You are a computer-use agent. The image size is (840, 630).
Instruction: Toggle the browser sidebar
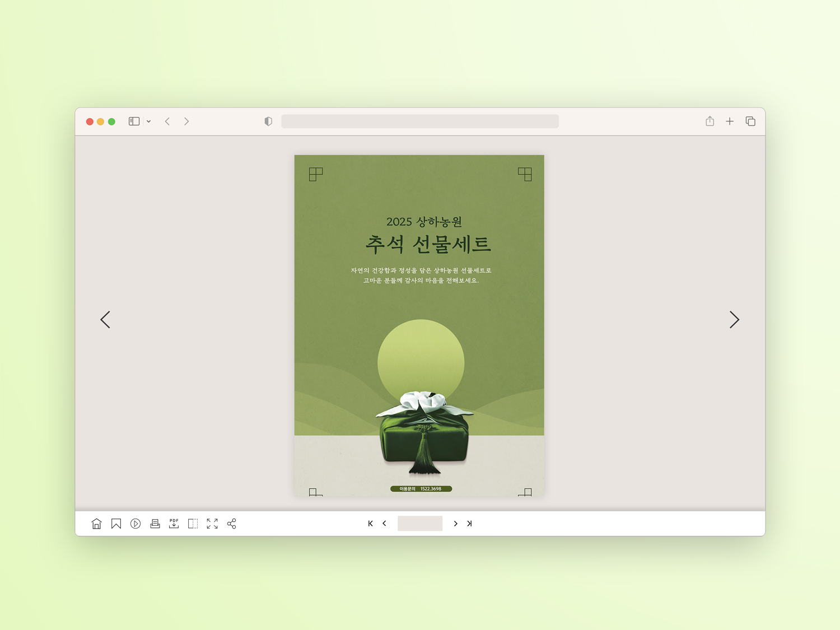134,122
